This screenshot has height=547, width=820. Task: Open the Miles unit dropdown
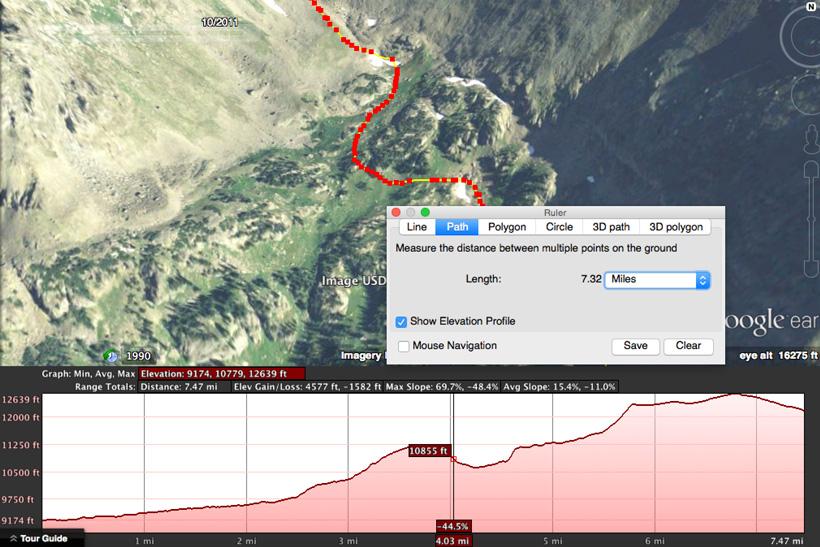[x=656, y=280]
